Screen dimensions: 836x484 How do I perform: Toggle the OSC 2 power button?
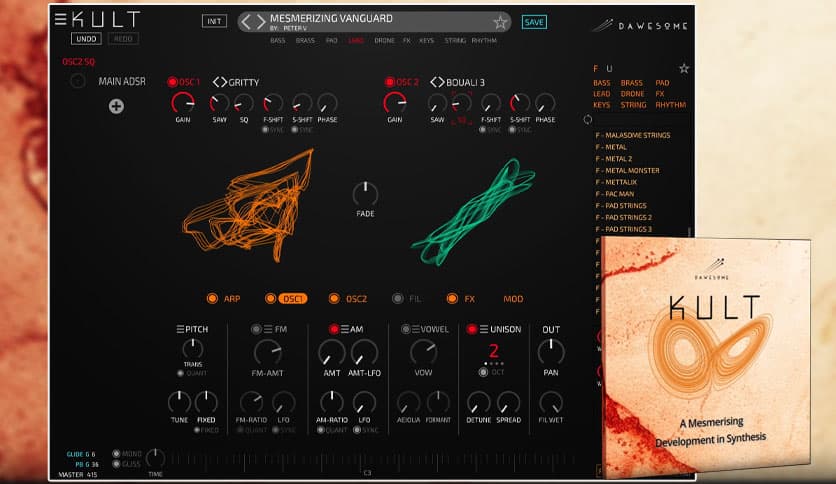tap(389, 82)
